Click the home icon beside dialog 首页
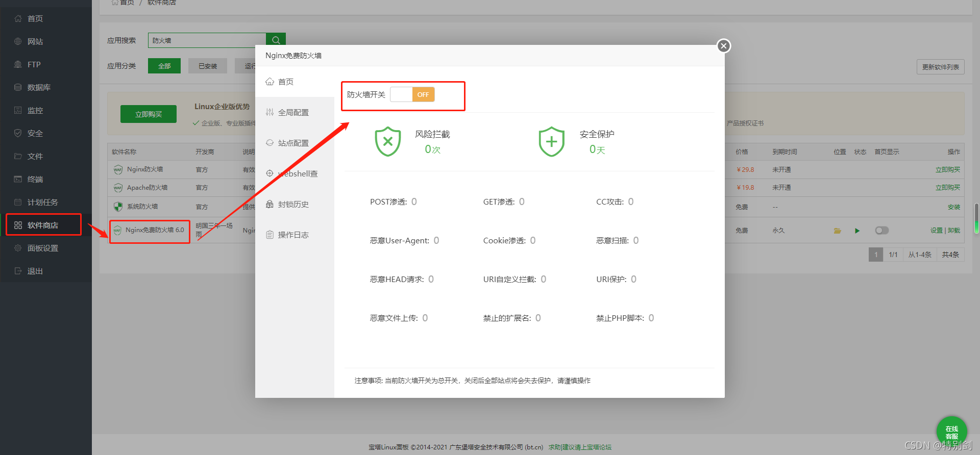This screenshot has height=455, width=980. (x=269, y=82)
